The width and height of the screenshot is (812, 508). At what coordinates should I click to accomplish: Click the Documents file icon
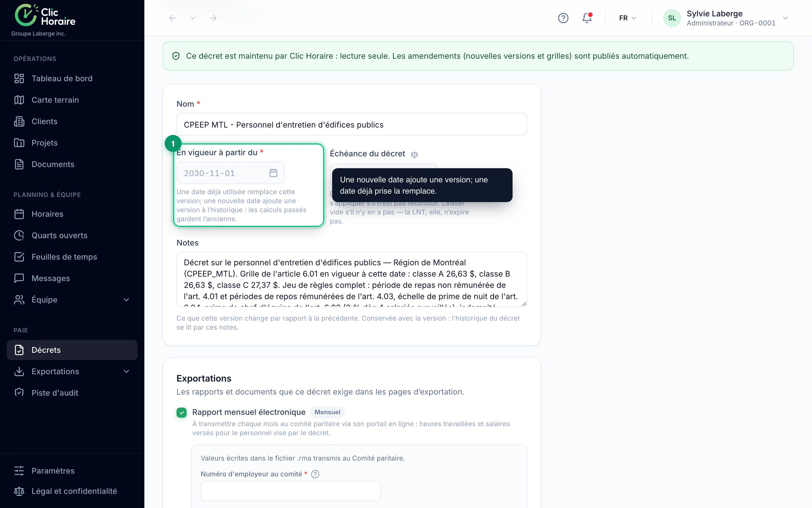(19, 164)
